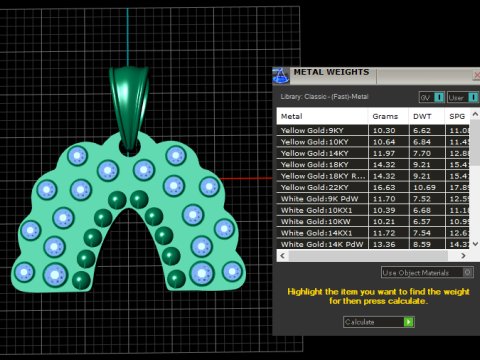Select the White Gold:14K PdW row
Screen dimensions: 480x360
click(x=373, y=244)
